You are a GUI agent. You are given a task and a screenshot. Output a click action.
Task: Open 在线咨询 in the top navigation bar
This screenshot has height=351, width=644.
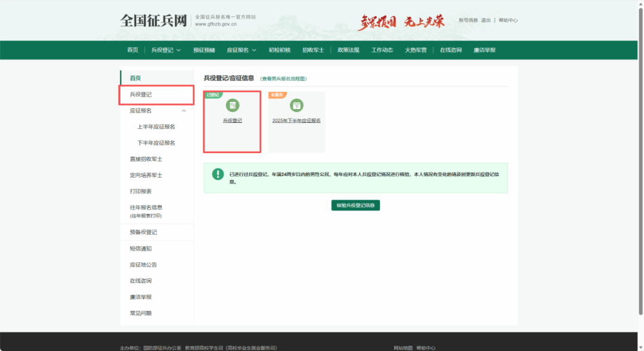click(x=450, y=50)
